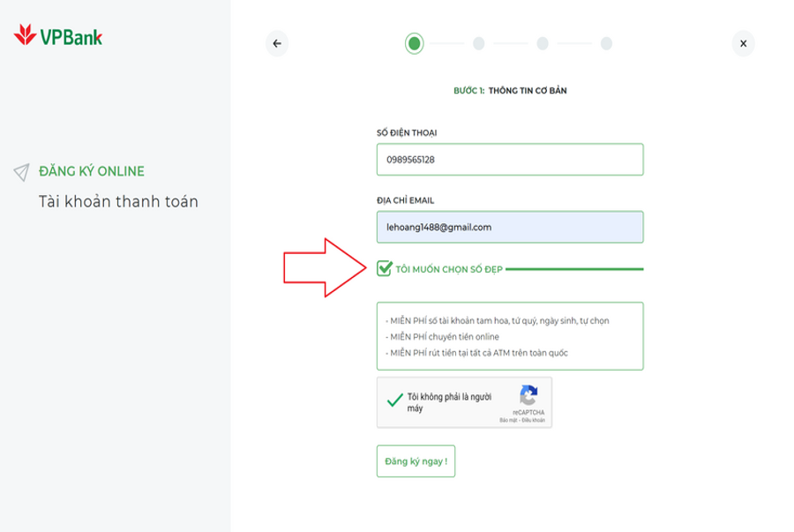Jump to the fourth progress step dot
Viewport: 794px width, 532px height.
coord(606,43)
